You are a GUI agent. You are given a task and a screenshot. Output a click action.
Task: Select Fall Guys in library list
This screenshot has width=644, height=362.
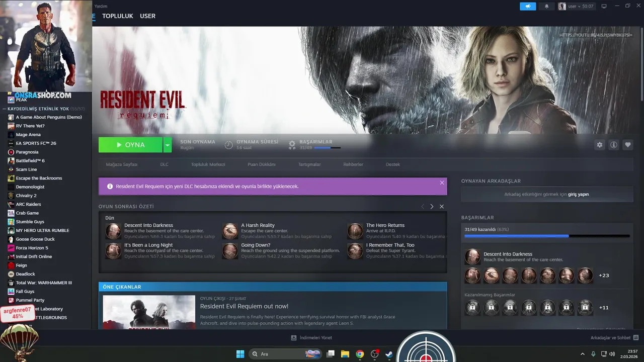(25, 292)
